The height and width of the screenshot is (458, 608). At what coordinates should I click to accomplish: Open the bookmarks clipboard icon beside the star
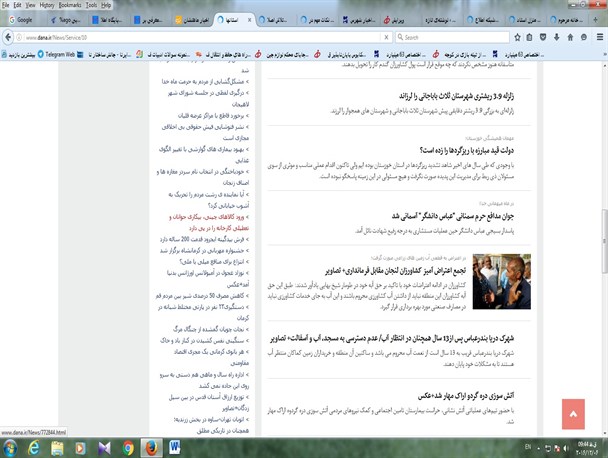[x=530, y=37]
